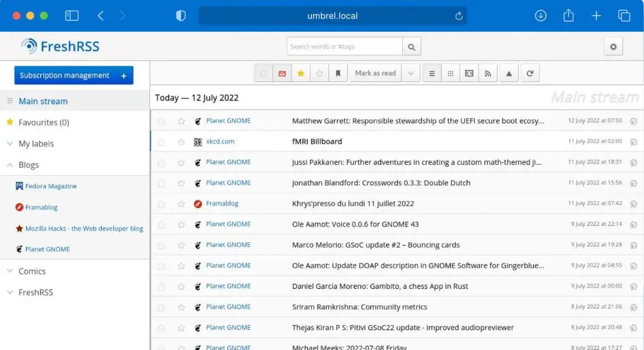This screenshot has height=350, width=644.
Task: Click the bookmark icon in the toolbar
Action: [338, 73]
